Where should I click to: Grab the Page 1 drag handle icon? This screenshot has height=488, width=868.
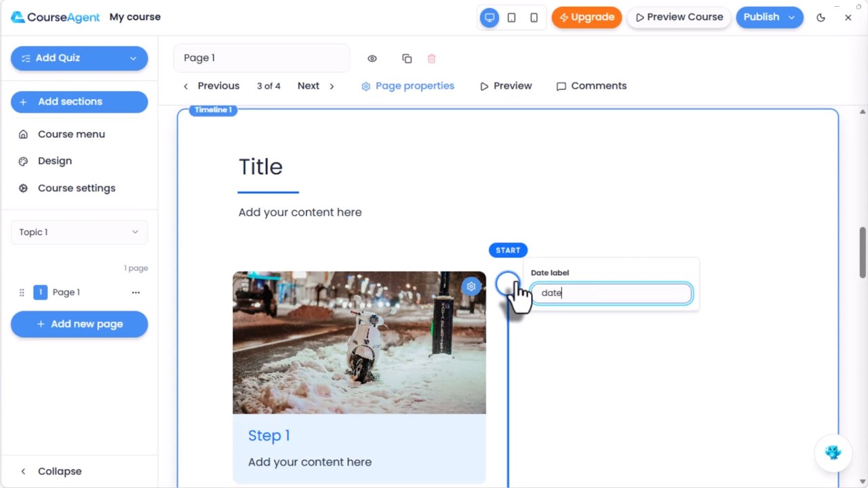coord(22,293)
